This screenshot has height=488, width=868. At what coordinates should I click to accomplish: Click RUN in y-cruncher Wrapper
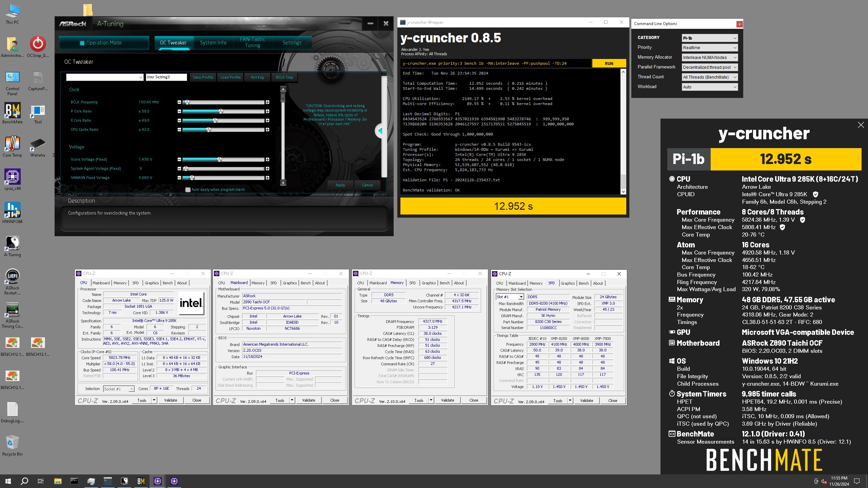point(609,63)
